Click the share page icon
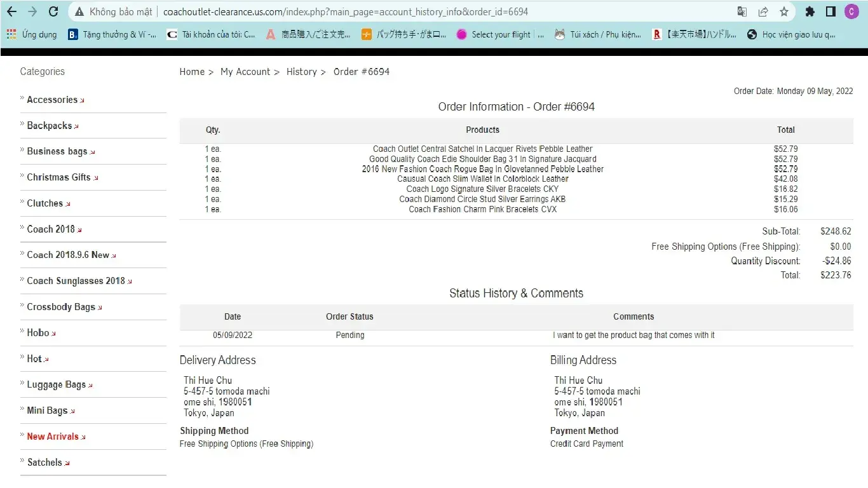Screen dimensions: 868x488 (x=763, y=11)
